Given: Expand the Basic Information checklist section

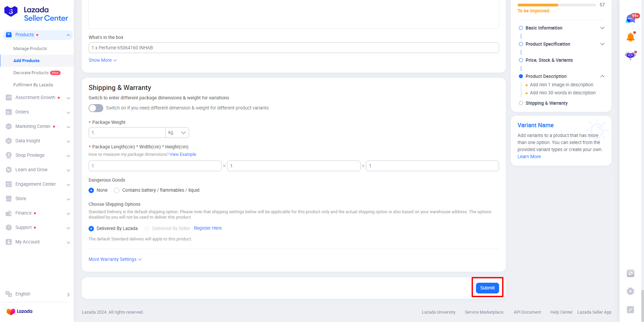Looking at the screenshot, I should (x=602, y=28).
